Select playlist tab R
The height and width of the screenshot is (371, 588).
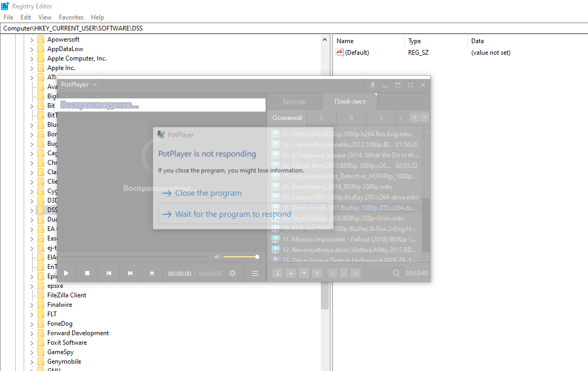351,118
